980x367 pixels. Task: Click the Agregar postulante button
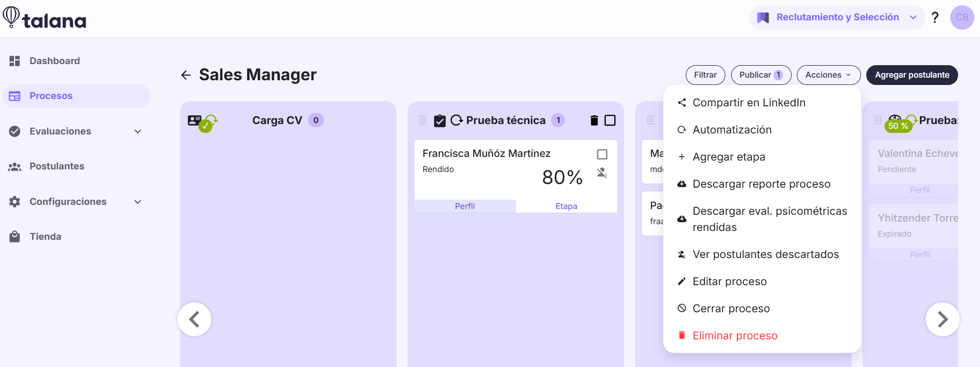912,75
